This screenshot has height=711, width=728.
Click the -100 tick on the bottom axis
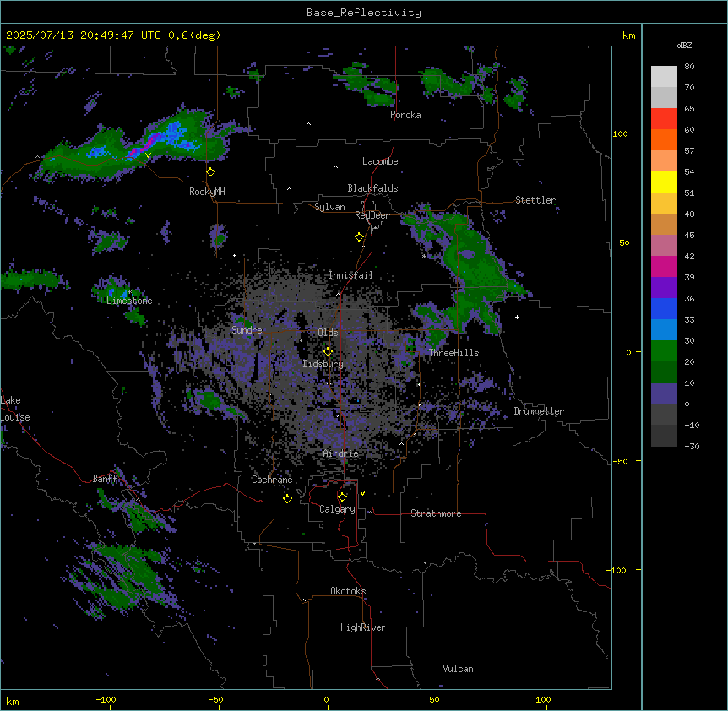106,699
